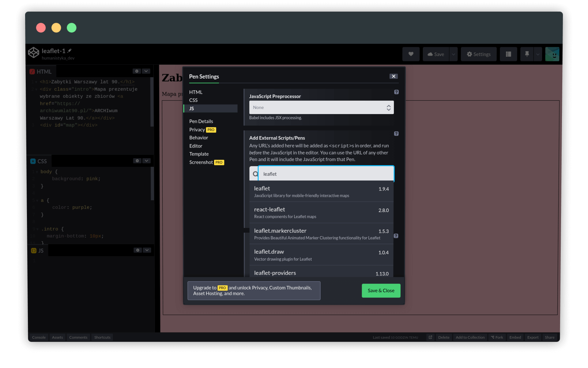This screenshot has height=368, width=588.
Task: Select JS settings tab
Action: pos(210,109)
